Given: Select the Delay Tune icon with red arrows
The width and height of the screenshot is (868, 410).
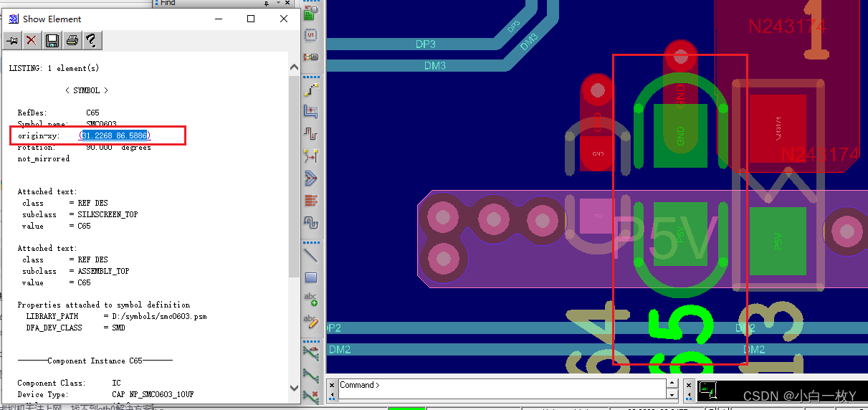Looking at the screenshot, I should 311,133.
